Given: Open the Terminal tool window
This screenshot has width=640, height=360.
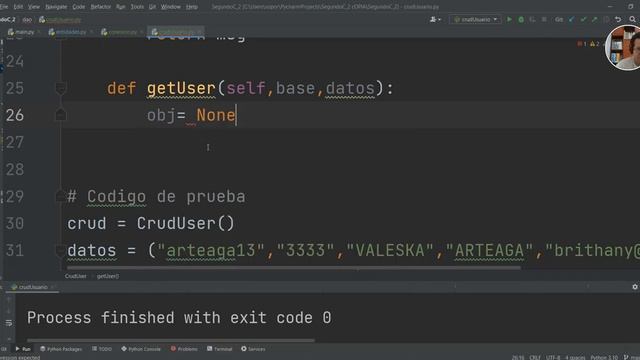Looking at the screenshot, I should (220, 349).
